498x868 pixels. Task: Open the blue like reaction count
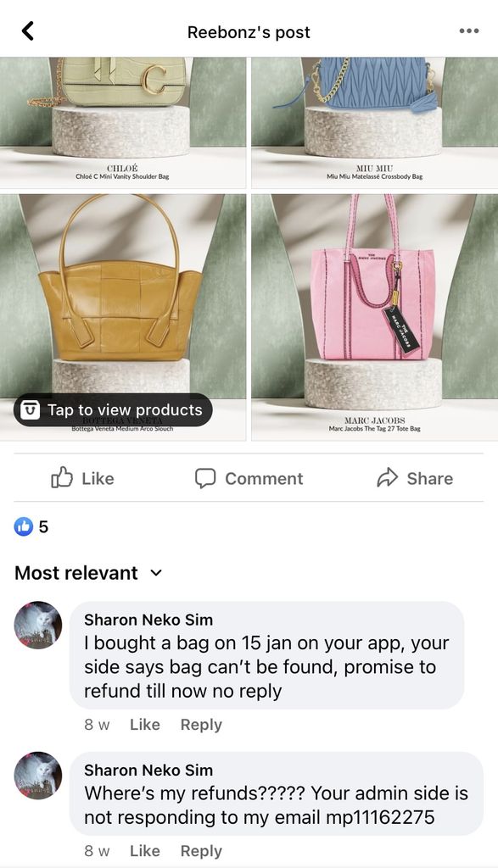coord(31,526)
